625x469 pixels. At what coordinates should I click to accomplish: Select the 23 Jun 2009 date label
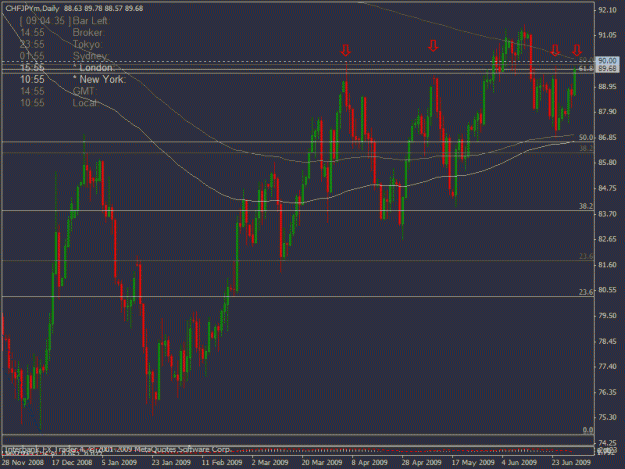571,463
